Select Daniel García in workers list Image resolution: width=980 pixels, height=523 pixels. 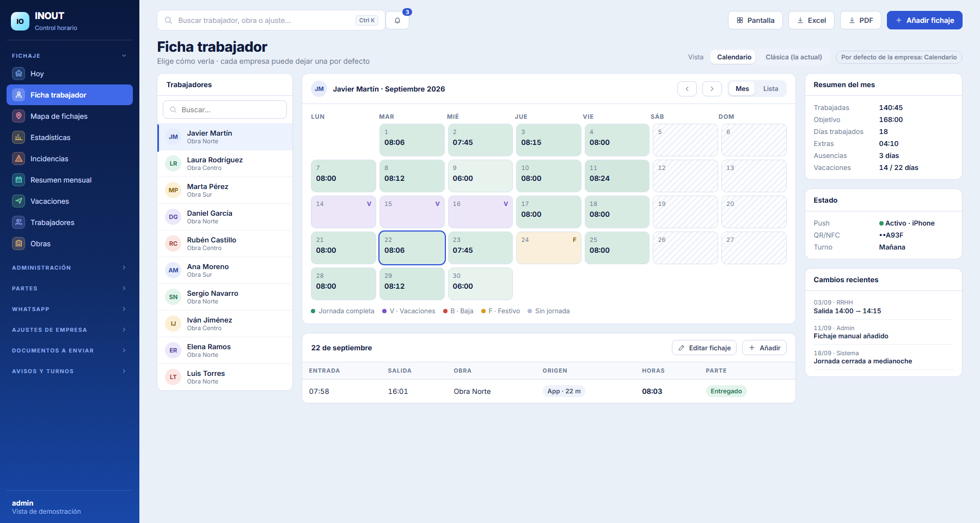point(225,217)
